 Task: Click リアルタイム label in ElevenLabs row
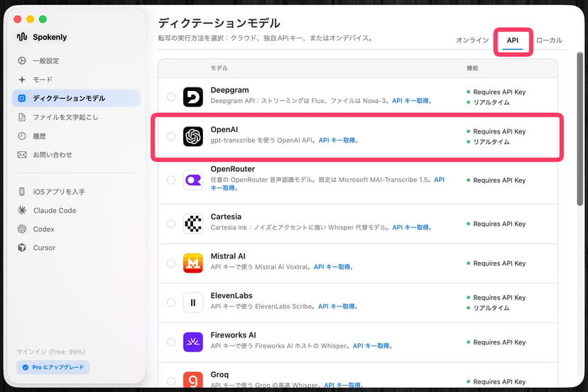[491, 308]
